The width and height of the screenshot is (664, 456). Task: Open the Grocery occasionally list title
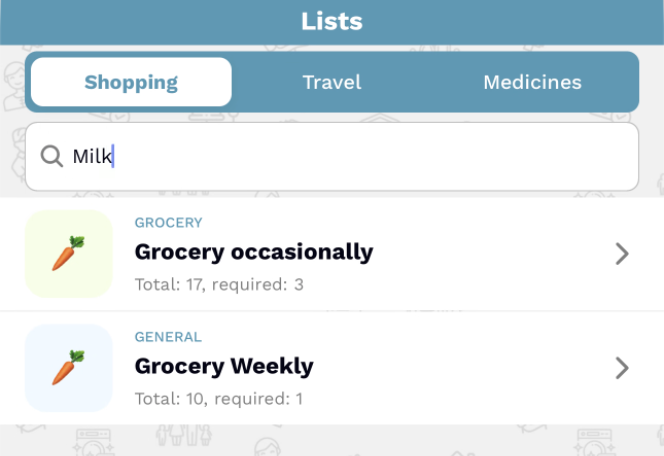pyautogui.click(x=254, y=252)
